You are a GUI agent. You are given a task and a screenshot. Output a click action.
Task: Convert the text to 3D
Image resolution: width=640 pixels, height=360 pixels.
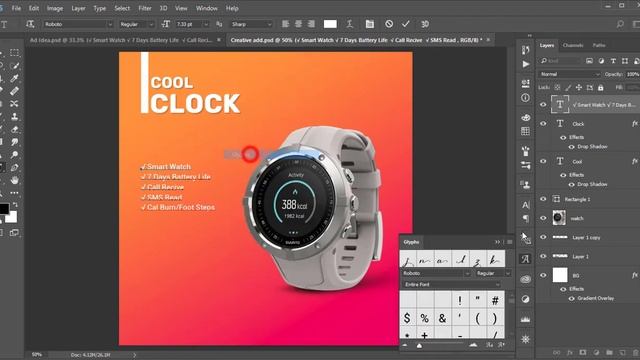coord(425,24)
